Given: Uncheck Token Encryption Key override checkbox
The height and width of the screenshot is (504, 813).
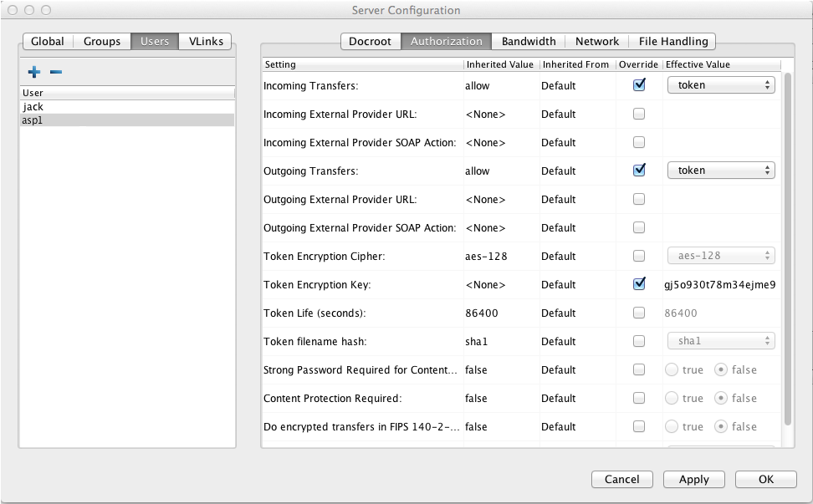Looking at the screenshot, I should (639, 284).
